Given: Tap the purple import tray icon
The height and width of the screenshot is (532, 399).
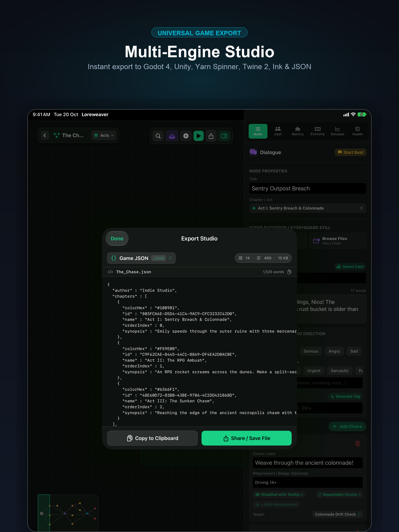Looking at the screenshot, I should (x=172, y=136).
